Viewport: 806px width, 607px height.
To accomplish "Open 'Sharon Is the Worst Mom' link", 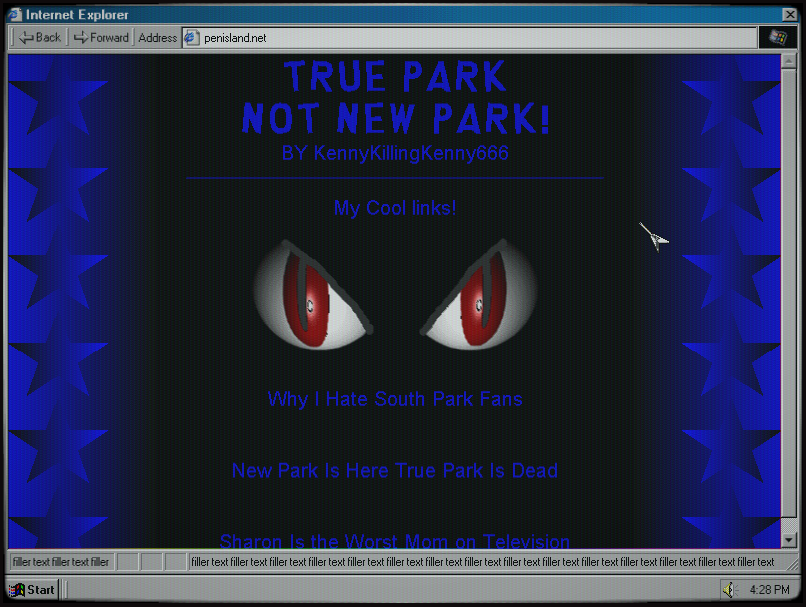I will coord(395,541).
